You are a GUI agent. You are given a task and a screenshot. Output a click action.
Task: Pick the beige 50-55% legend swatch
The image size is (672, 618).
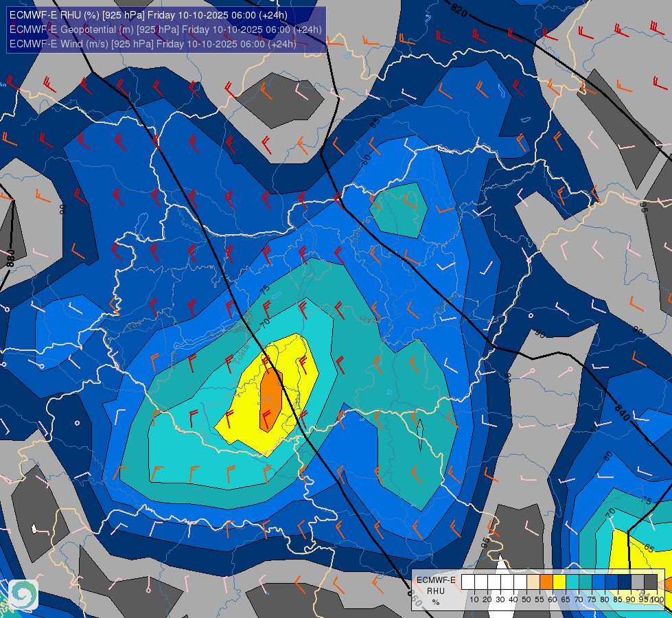(533, 582)
